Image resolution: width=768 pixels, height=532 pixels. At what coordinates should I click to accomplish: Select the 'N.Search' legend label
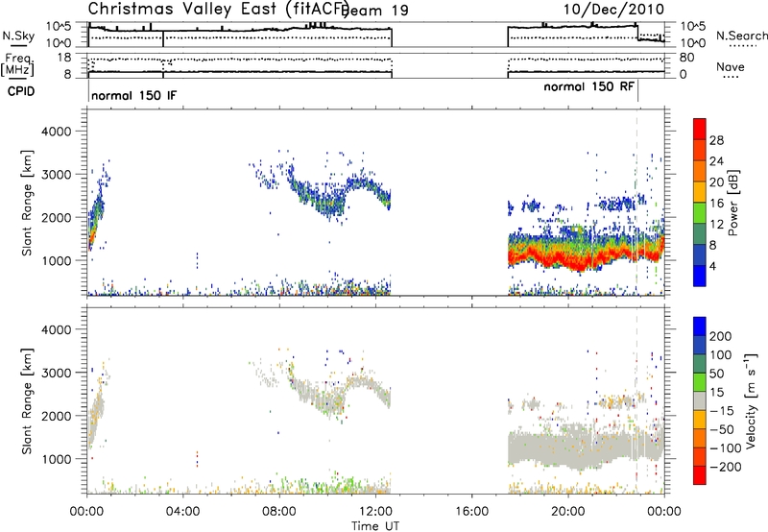(742, 36)
